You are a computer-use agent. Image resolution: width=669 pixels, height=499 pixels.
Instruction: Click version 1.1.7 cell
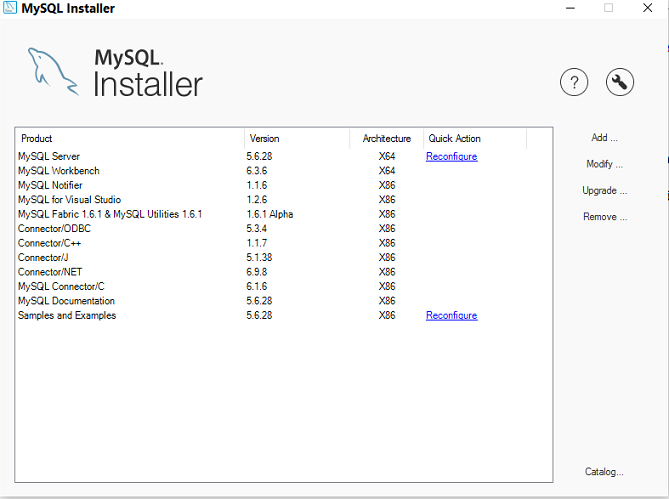pos(256,244)
